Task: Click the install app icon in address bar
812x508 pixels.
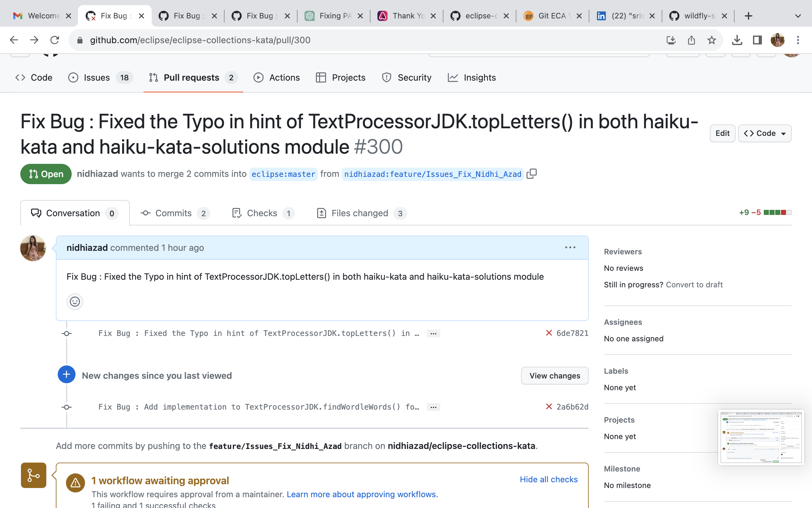Action: 671,40
